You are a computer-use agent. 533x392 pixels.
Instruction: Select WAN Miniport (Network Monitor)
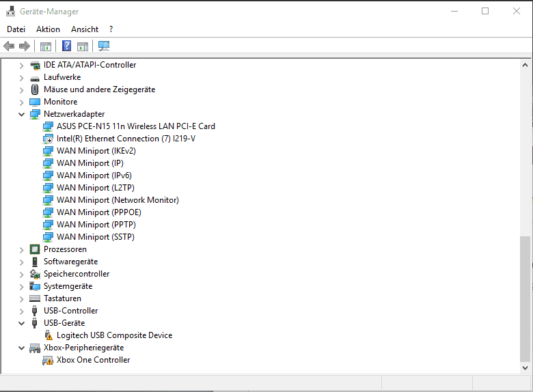pyautogui.click(x=118, y=199)
